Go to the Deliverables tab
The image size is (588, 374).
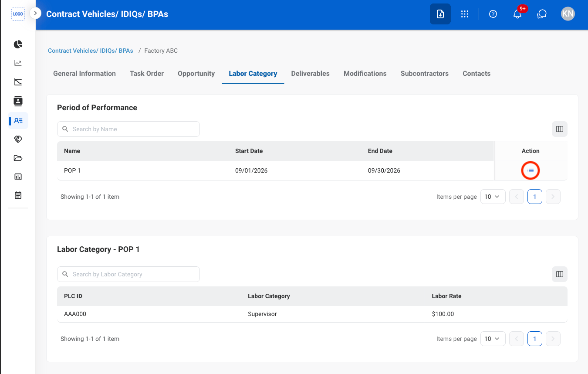click(311, 74)
